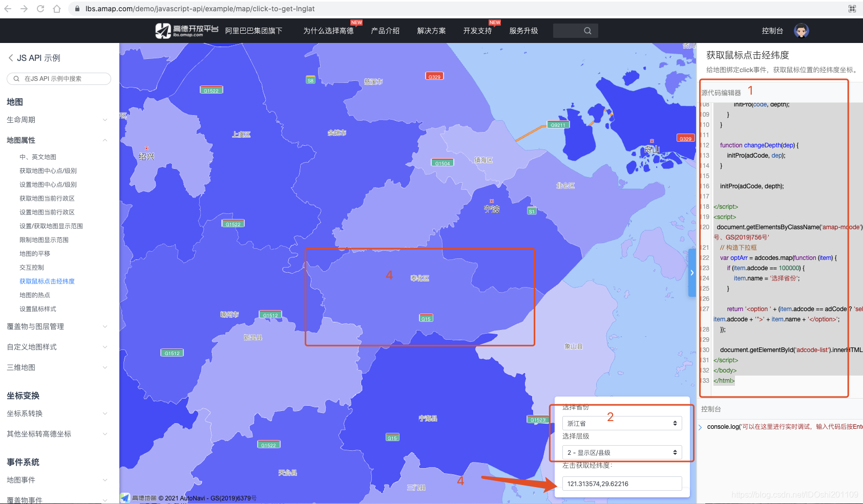The height and width of the screenshot is (504, 863).
Task: Click the browser forward arrow
Action: pyautogui.click(x=24, y=9)
